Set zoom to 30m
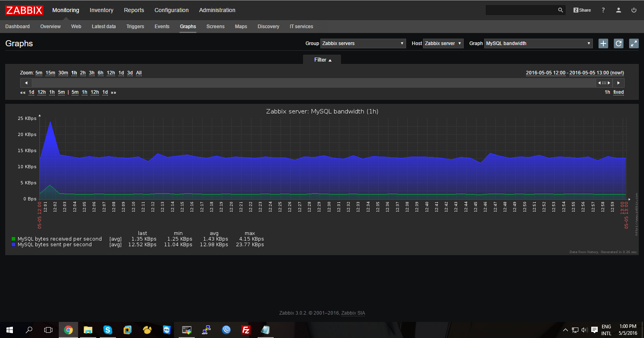The width and height of the screenshot is (644, 338). (x=63, y=73)
